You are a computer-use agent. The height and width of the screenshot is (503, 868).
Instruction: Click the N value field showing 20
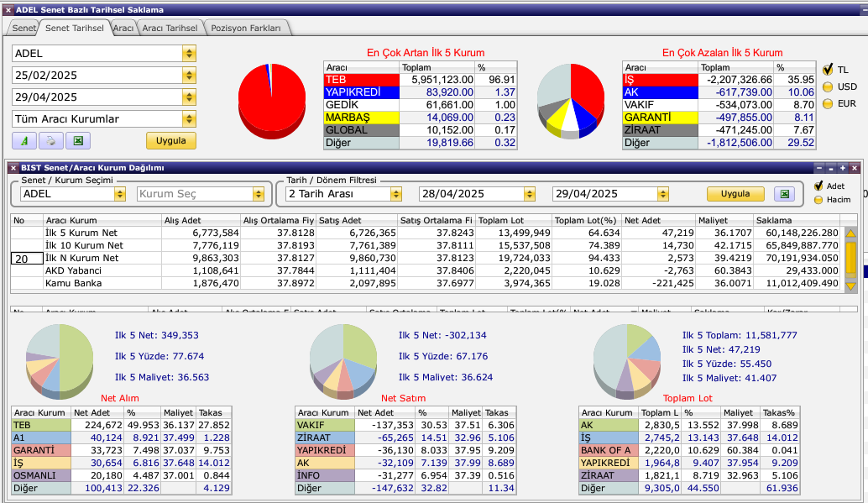27,259
